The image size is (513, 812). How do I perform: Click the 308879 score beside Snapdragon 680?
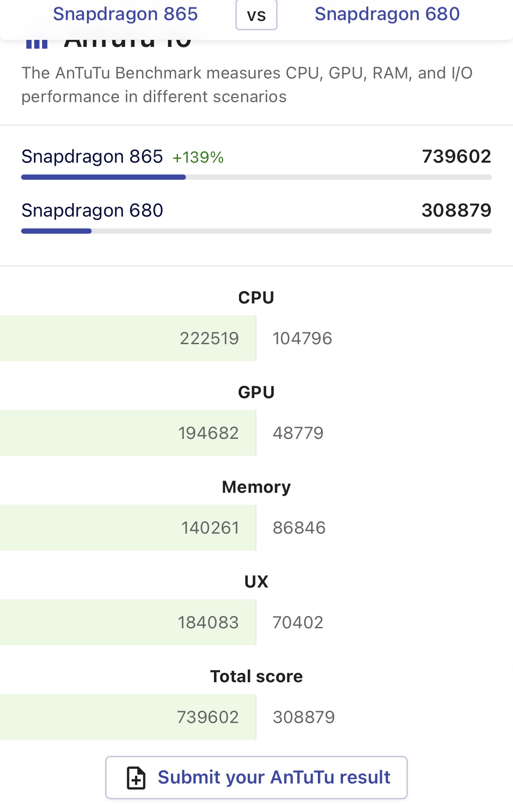coord(456,210)
